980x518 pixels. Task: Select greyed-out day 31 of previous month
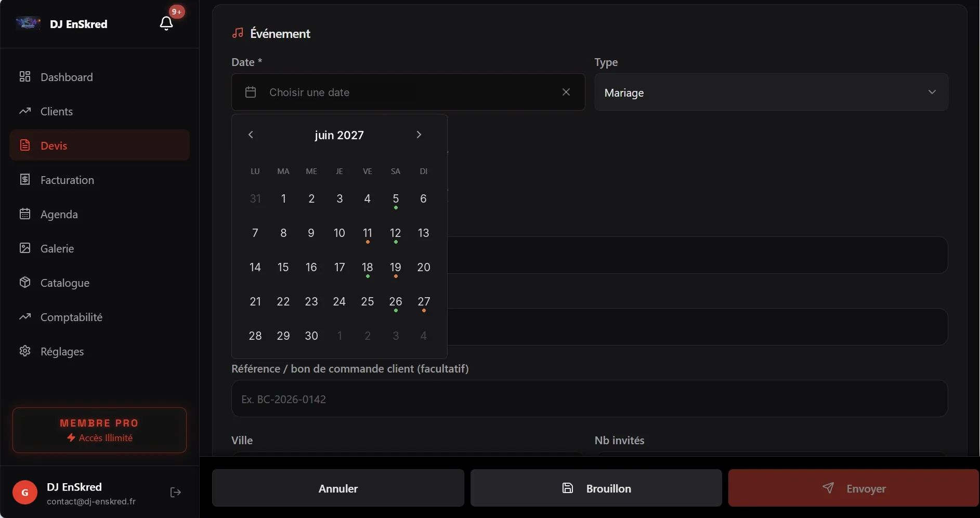pyautogui.click(x=255, y=198)
